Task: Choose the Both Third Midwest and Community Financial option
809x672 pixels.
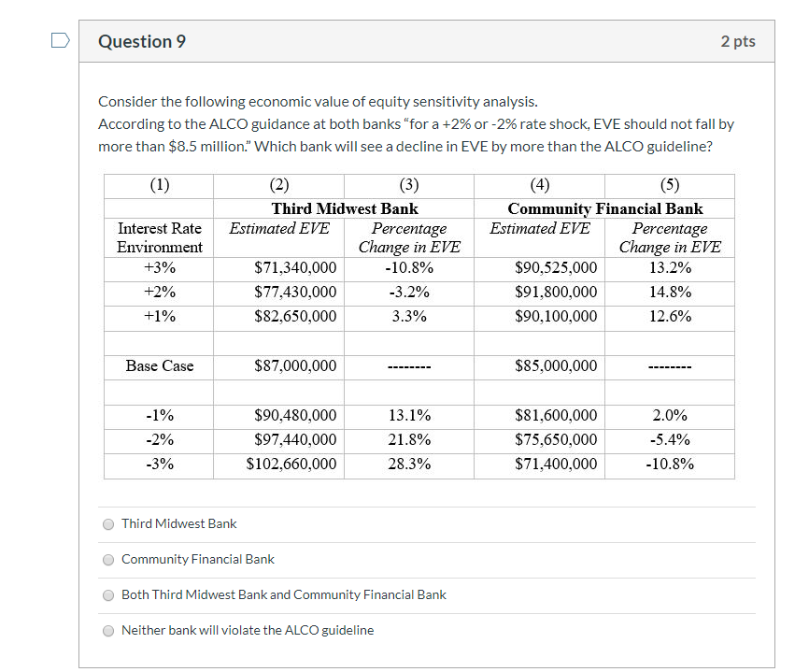Action: coord(108,594)
